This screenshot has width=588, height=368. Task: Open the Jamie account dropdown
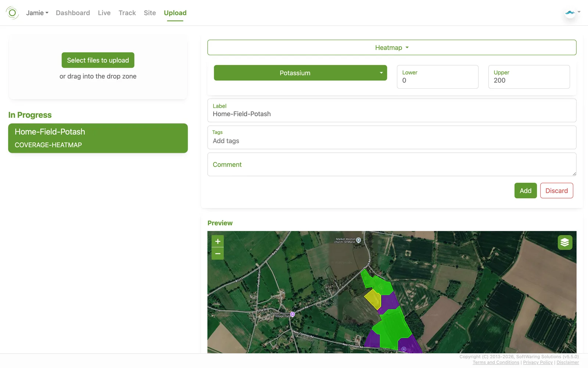pyautogui.click(x=37, y=13)
